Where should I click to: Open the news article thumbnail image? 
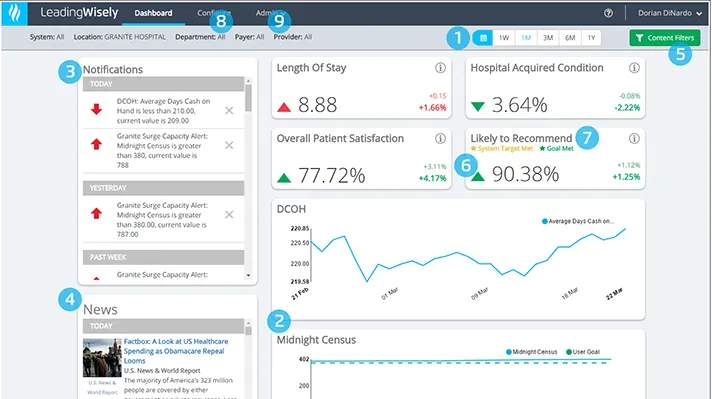pos(102,357)
